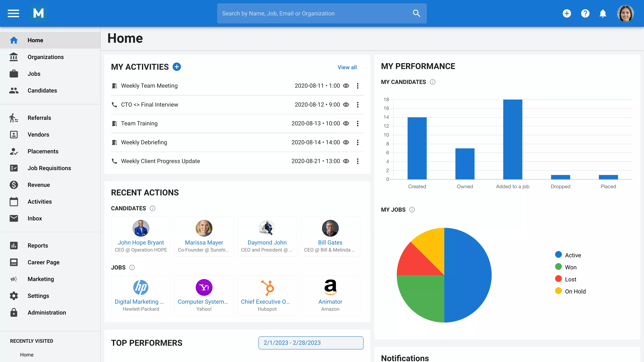Switch to the Reports section
This screenshot has height=362, width=644.
click(x=38, y=245)
